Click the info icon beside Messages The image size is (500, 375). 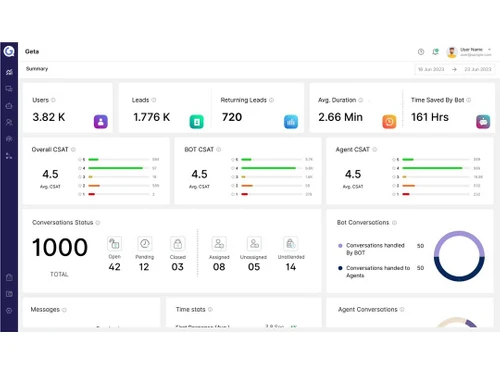(x=64, y=310)
